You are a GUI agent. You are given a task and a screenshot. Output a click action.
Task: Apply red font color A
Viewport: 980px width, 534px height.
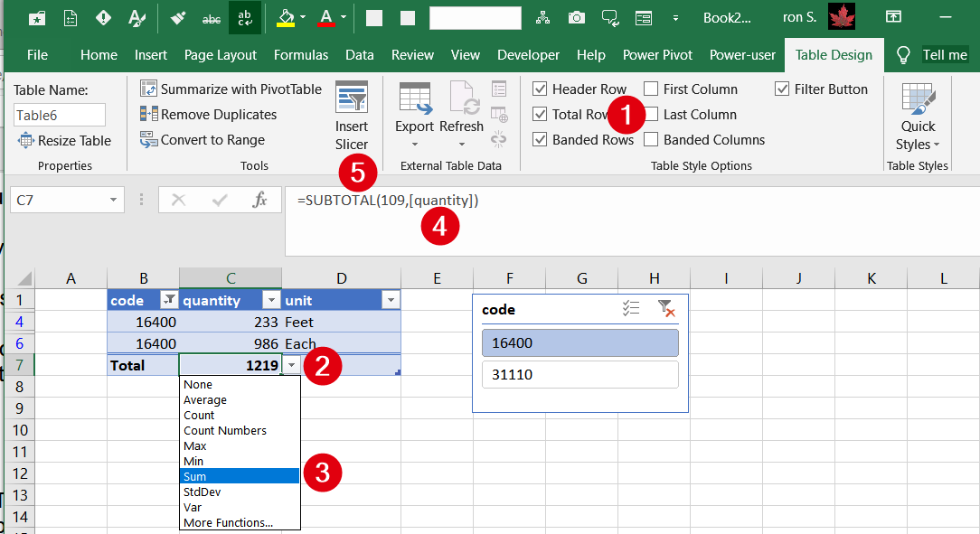[x=325, y=17]
